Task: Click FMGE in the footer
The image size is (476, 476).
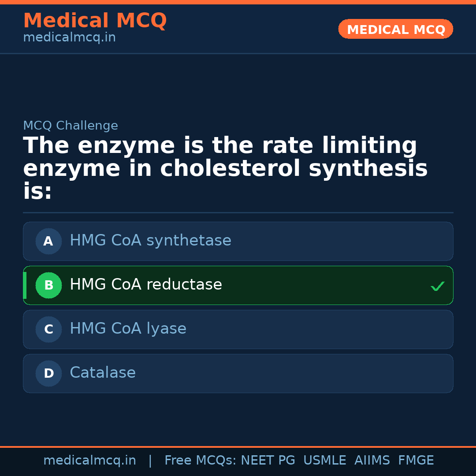Action: [x=416, y=461]
